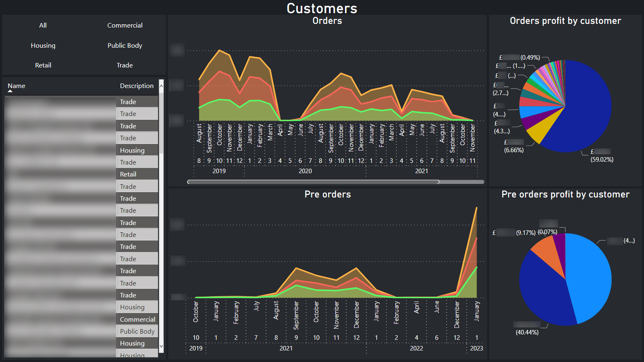Sort table by Name column header
644x362 pixels.
[x=16, y=86]
